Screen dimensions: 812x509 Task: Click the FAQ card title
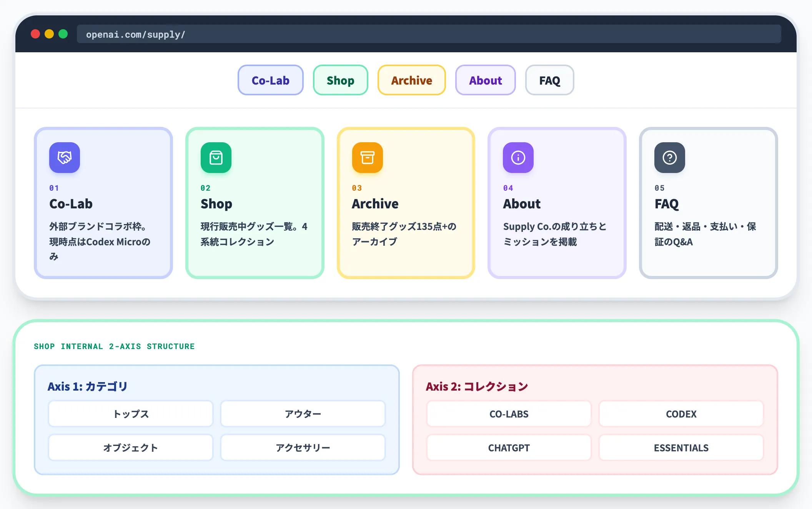click(x=667, y=204)
